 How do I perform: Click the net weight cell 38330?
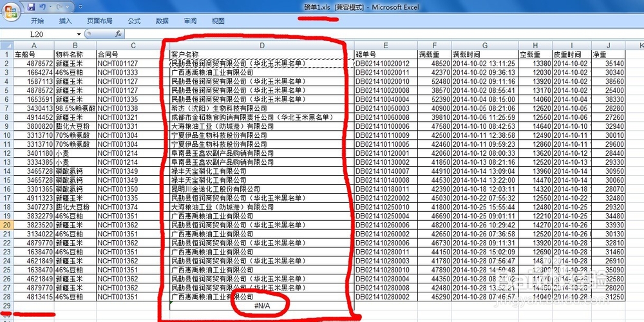pyautogui.click(x=609, y=99)
